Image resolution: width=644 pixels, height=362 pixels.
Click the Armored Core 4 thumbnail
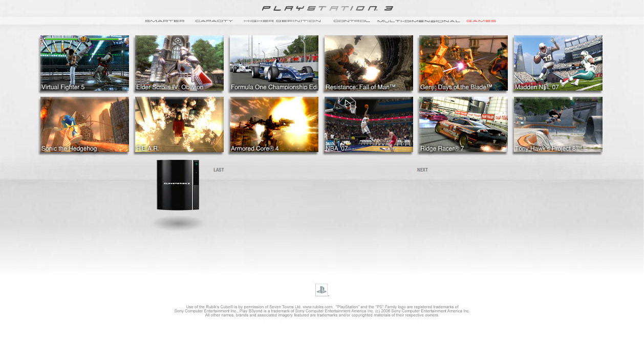[274, 124]
